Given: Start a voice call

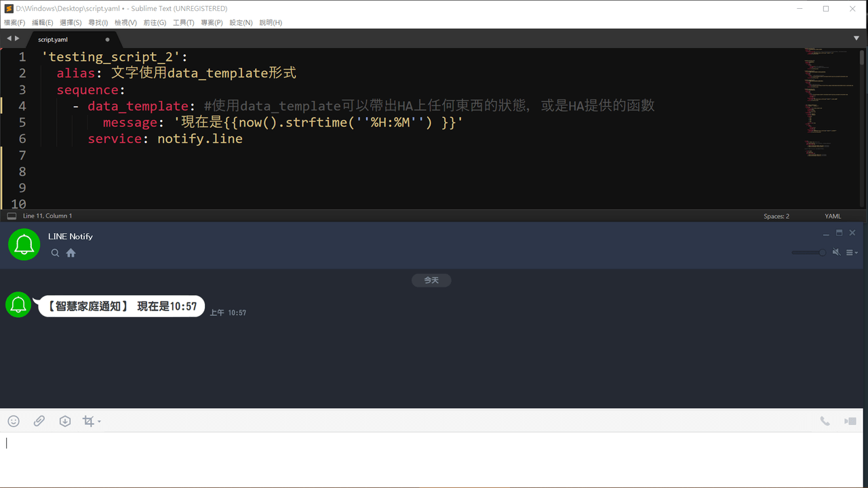Looking at the screenshot, I should 825,421.
